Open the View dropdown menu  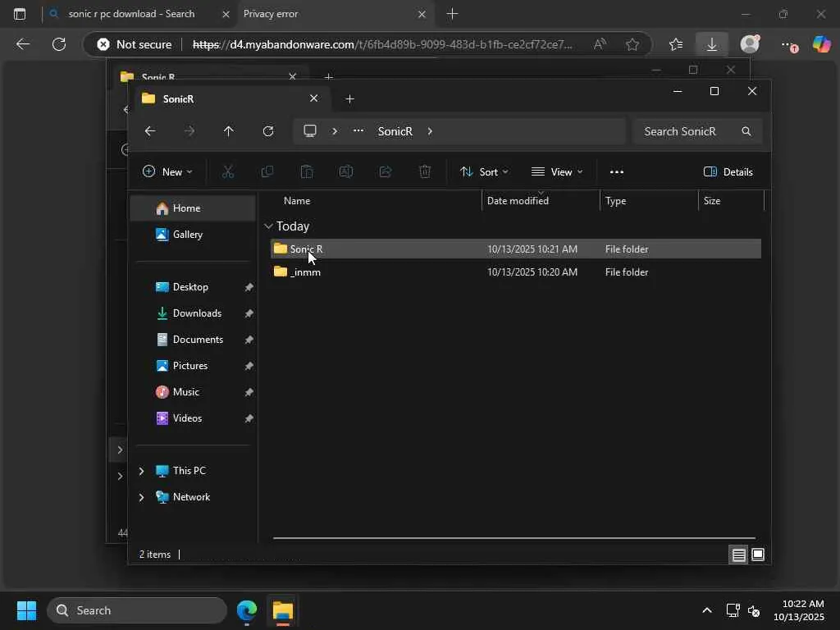[x=557, y=171]
